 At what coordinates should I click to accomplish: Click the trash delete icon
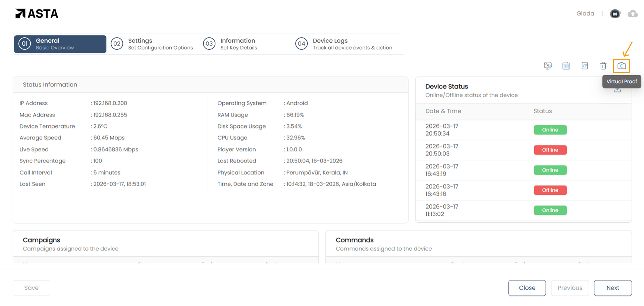tap(603, 66)
